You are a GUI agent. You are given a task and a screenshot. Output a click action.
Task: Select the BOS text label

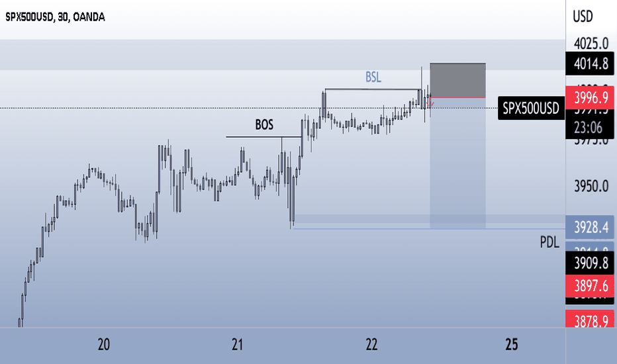[x=264, y=124]
